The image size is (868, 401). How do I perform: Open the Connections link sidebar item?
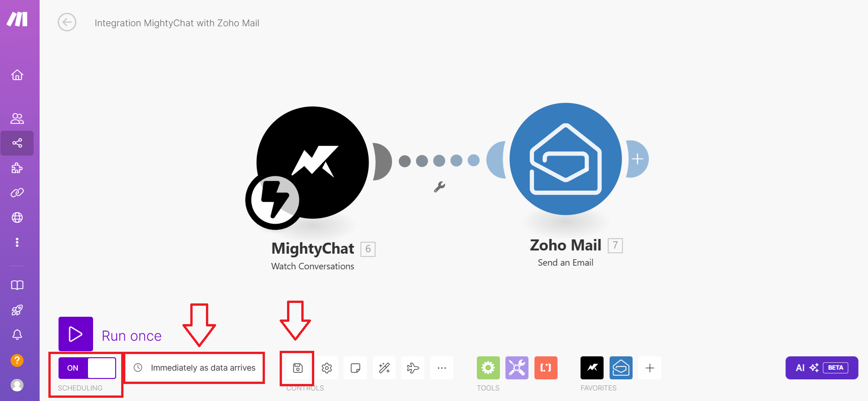point(17,192)
